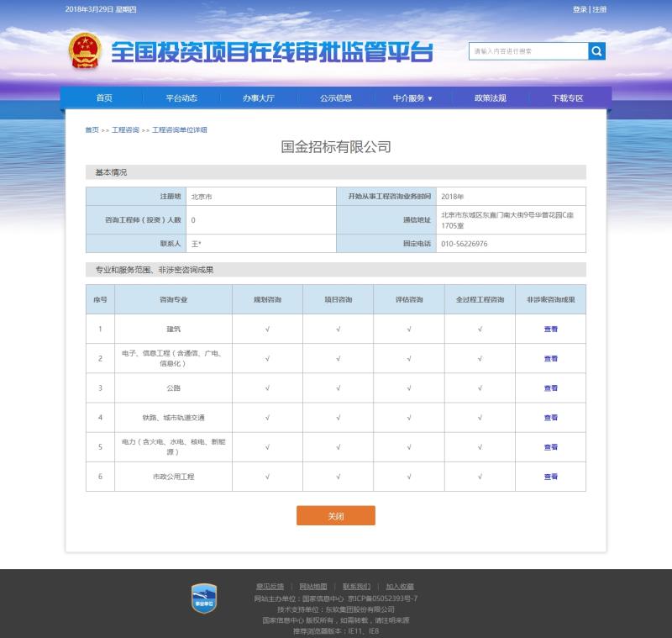This screenshot has height=638, width=672.
Task: Open 查看 link for 公路 row
Action: coord(550,388)
